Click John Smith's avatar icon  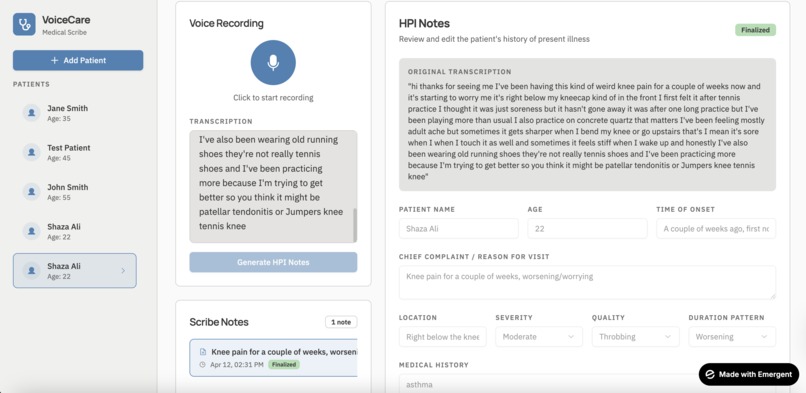(x=31, y=192)
